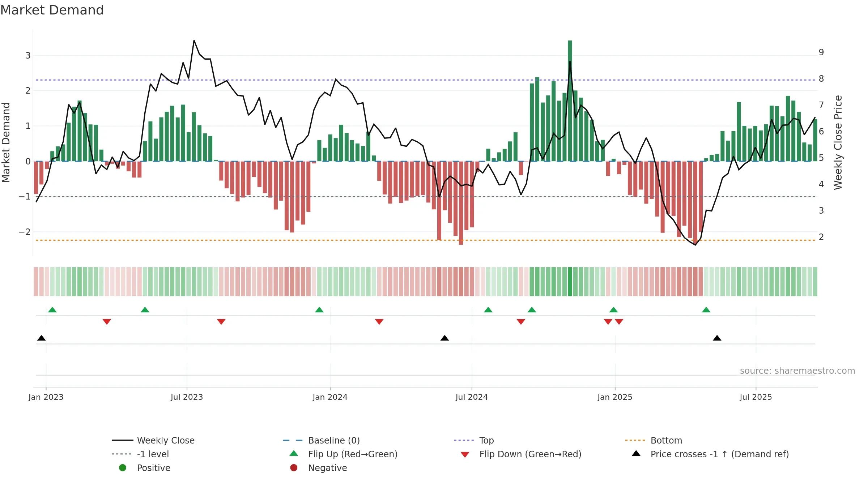The width and height of the screenshot is (868, 488).
Task: Click the 3 tick on Market Demand axis
Action: tap(28, 56)
